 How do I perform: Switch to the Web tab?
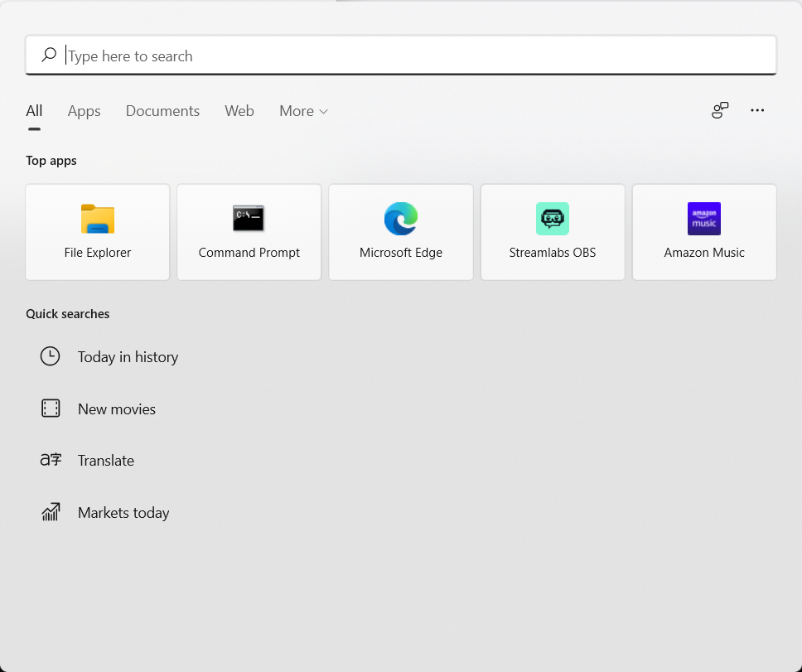click(239, 111)
